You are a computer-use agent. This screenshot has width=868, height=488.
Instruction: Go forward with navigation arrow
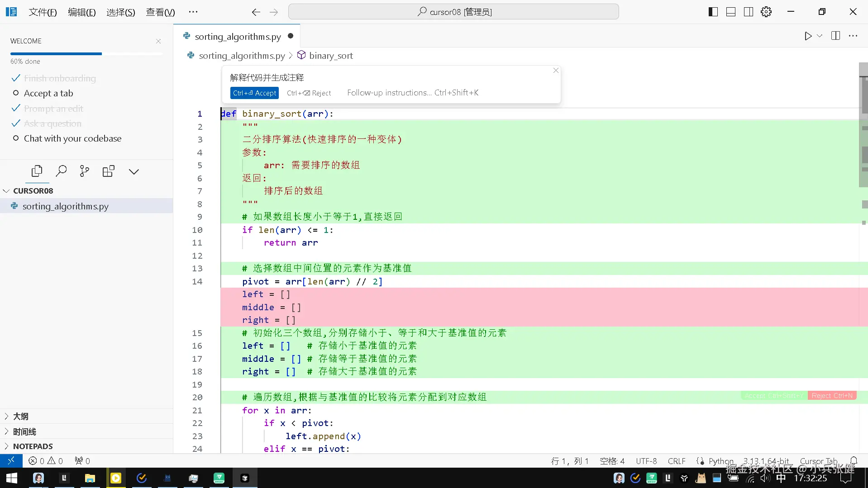pos(274,12)
